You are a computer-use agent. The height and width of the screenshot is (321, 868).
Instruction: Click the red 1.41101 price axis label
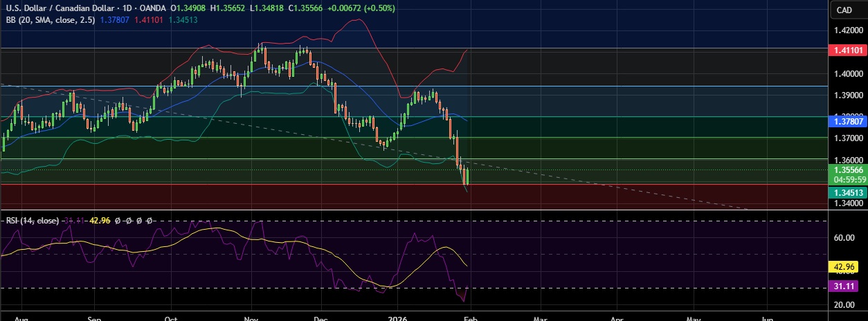pyautogui.click(x=848, y=51)
